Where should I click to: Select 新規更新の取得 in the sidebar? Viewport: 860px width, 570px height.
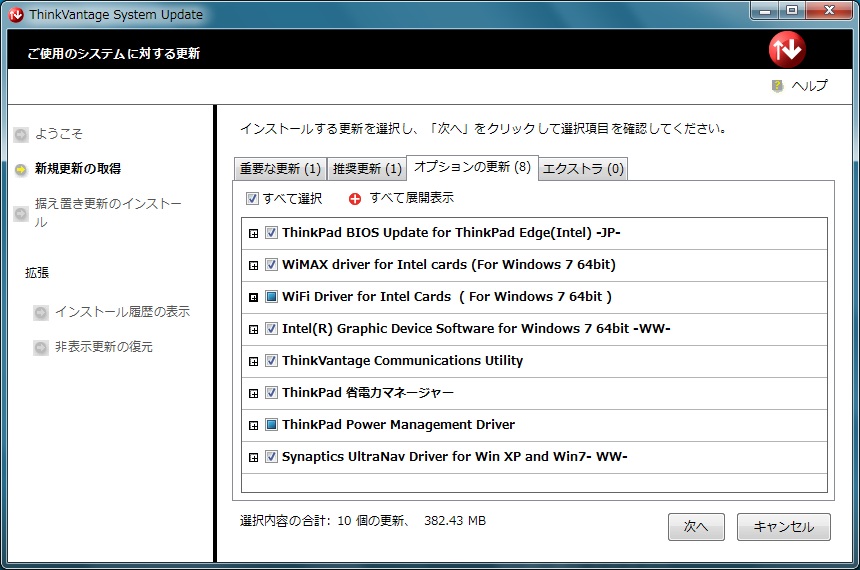coord(78,168)
